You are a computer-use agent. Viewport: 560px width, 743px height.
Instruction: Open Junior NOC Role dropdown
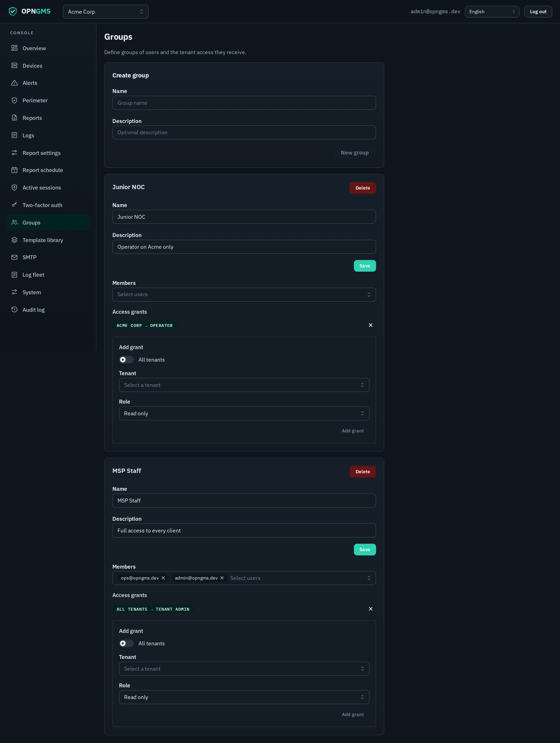tap(244, 414)
